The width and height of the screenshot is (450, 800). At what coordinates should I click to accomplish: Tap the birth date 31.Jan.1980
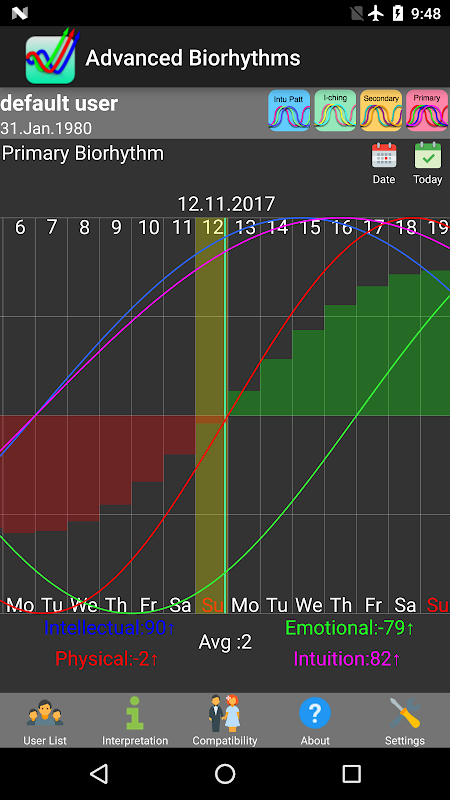pos(46,128)
